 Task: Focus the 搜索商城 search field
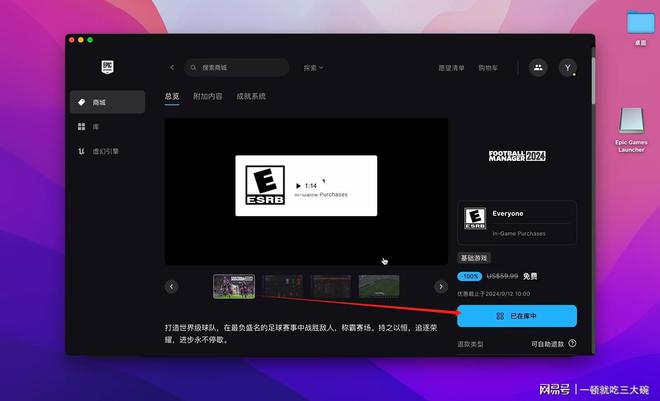click(237, 67)
